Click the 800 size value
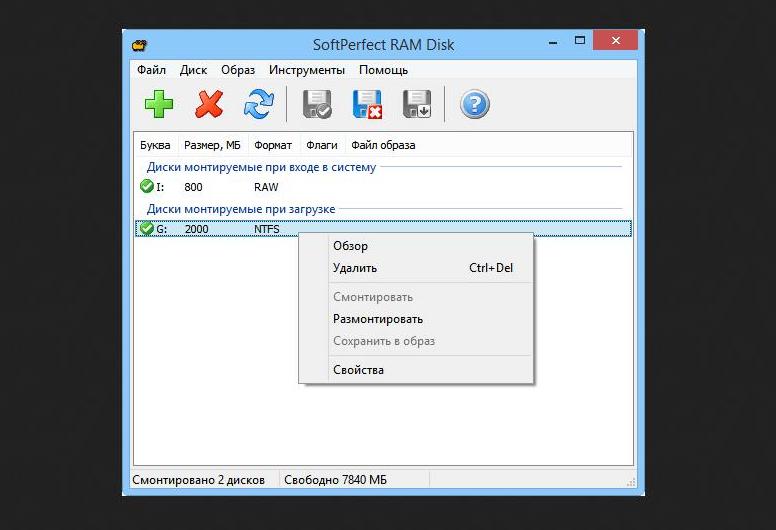 coord(193,187)
